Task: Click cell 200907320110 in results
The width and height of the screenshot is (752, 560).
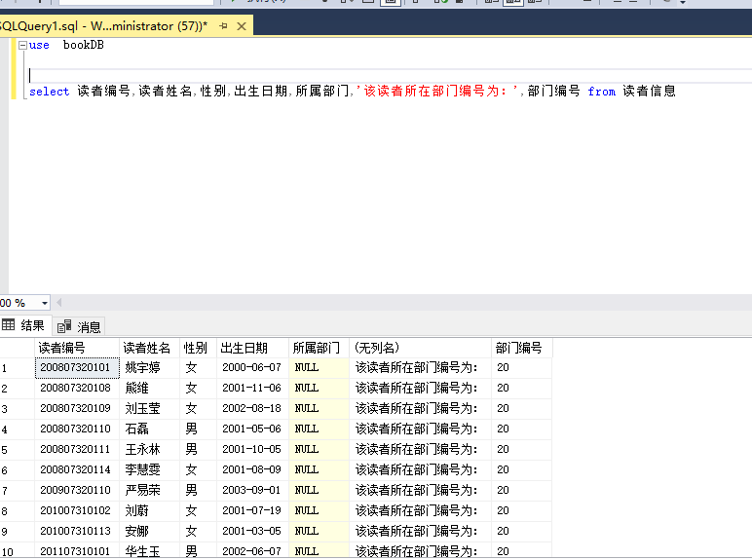Action: [x=77, y=491]
